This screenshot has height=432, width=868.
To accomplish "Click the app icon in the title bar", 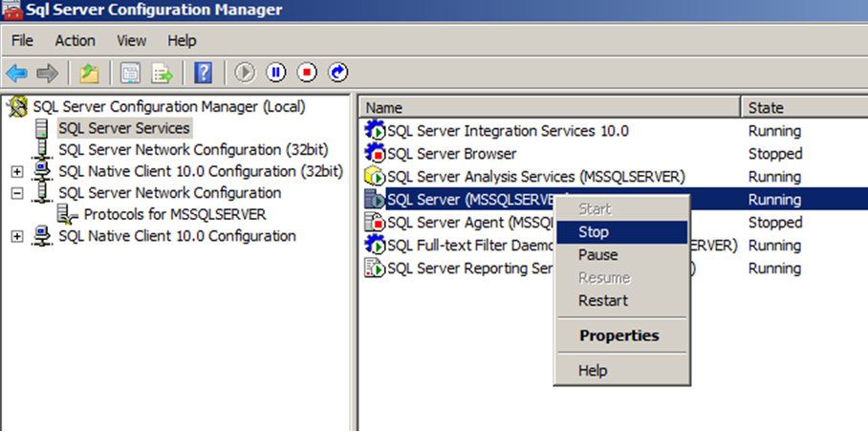I will click(12, 10).
